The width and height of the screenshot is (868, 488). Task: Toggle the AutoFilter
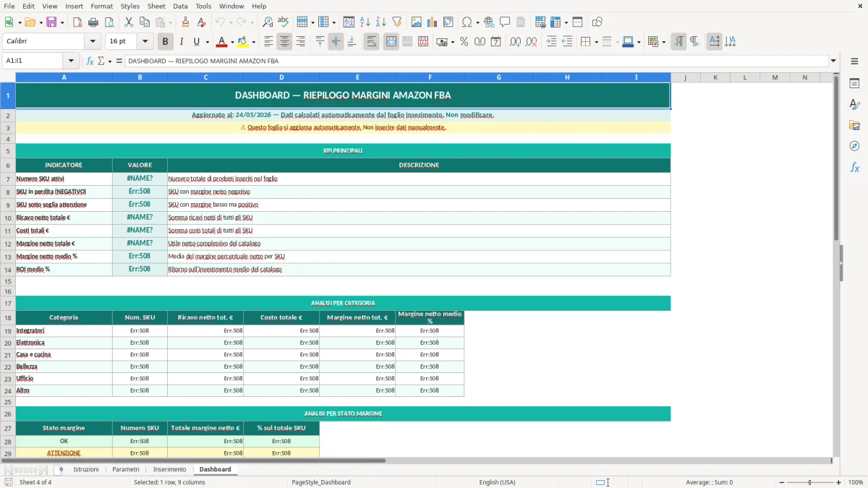(x=396, y=22)
